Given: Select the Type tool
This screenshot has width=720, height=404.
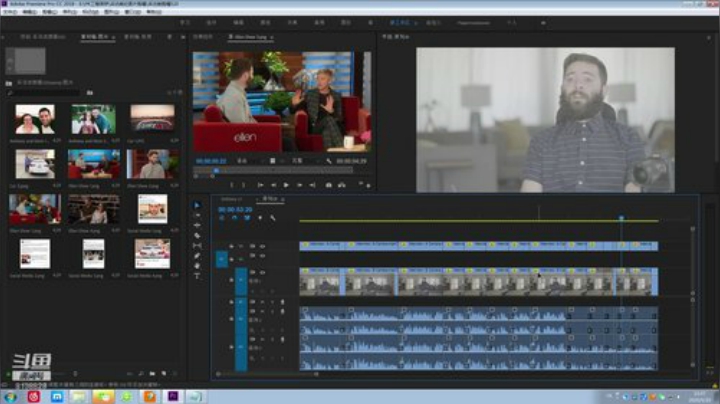Looking at the screenshot, I should tap(197, 276).
